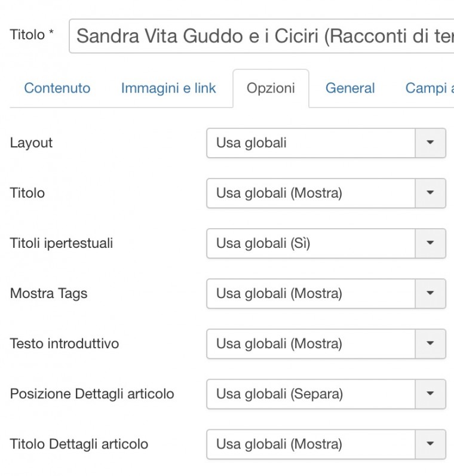Expand the Testo introduttivo dropdown arrow
The width and height of the screenshot is (454, 476).
pos(430,344)
